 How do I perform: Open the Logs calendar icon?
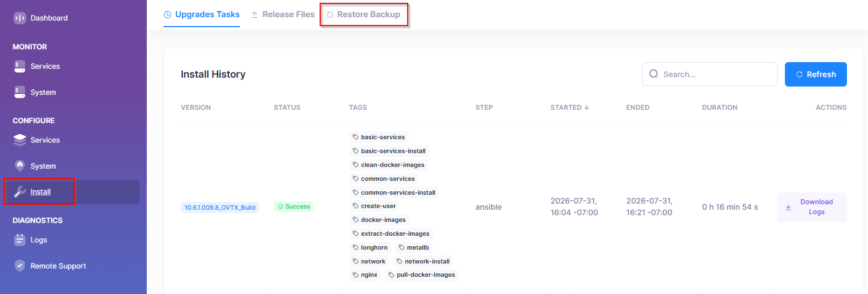coord(19,240)
